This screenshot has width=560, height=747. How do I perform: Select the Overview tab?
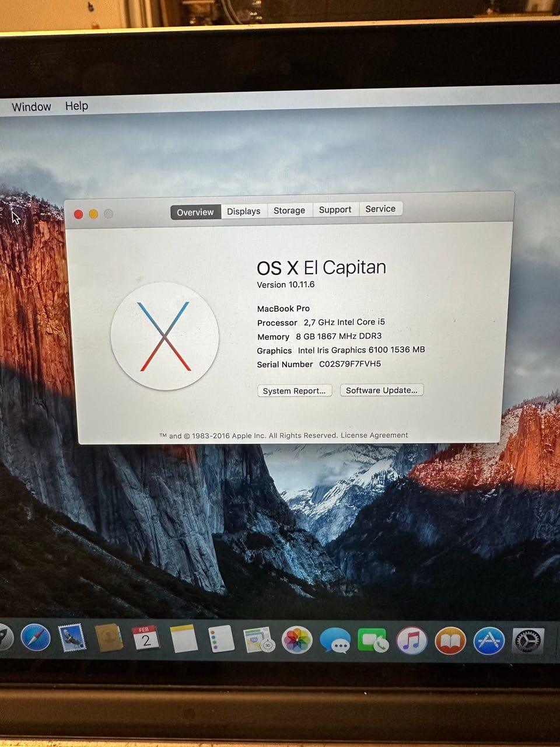pyautogui.click(x=195, y=212)
